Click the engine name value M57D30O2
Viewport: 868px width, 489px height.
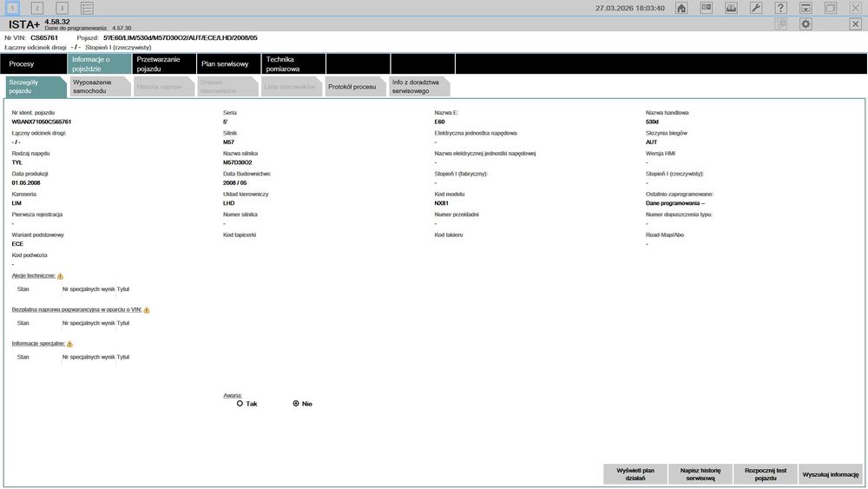(x=238, y=162)
